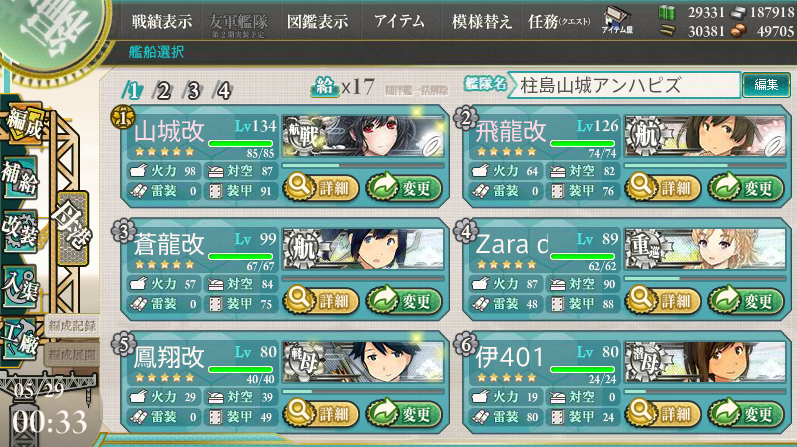The height and width of the screenshot is (447, 797).
Task: Click the 編集 fleet name edit button
Action: pos(766,84)
